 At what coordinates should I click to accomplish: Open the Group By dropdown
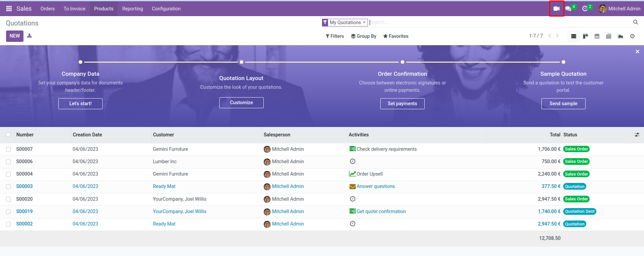coord(364,36)
